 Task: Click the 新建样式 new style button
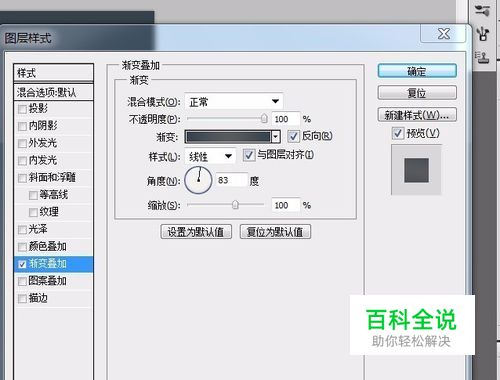(417, 115)
